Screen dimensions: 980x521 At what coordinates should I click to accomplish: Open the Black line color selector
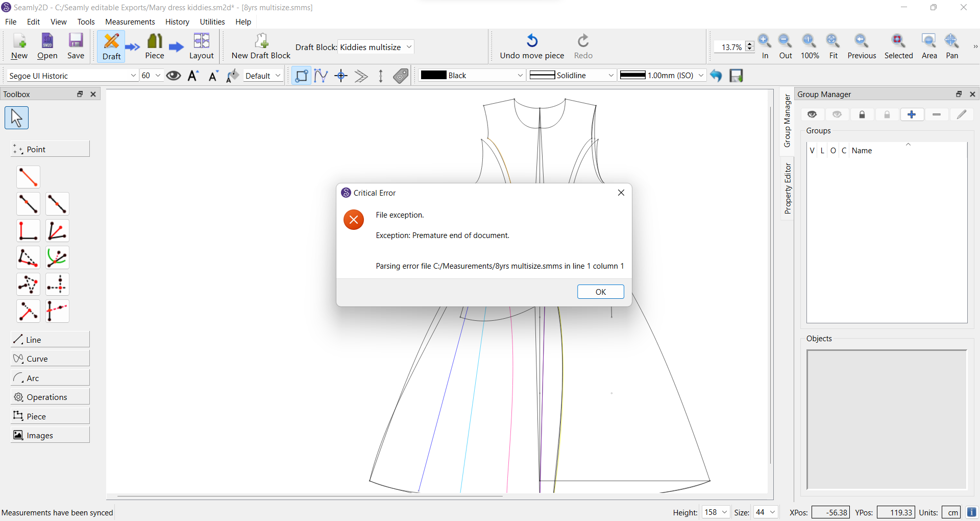click(472, 76)
